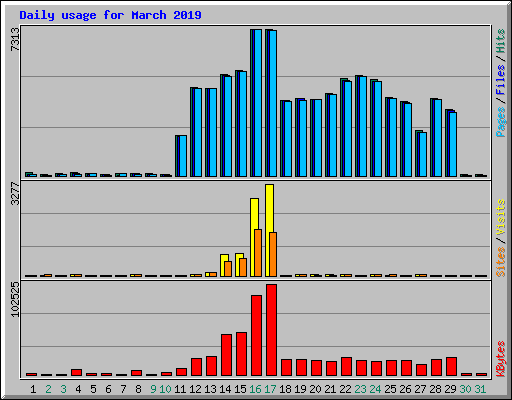
Task: Click the KBytes legend label
Action: click(501, 359)
